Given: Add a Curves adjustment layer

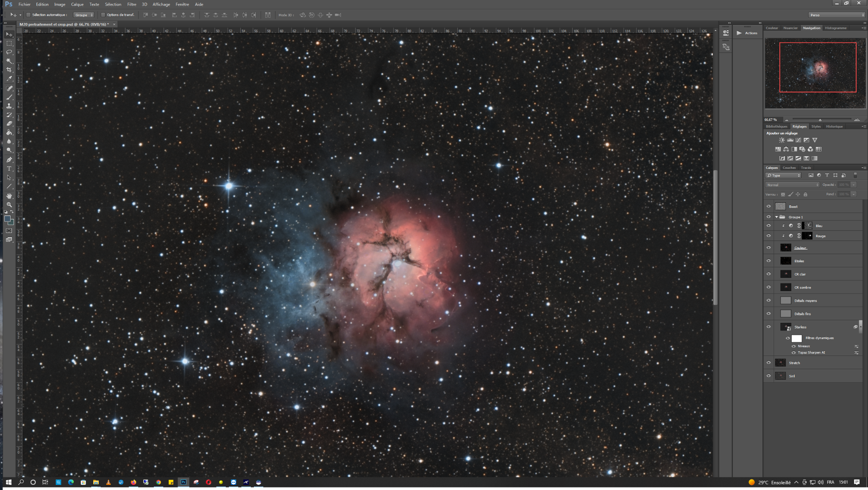Looking at the screenshot, I should pos(798,140).
